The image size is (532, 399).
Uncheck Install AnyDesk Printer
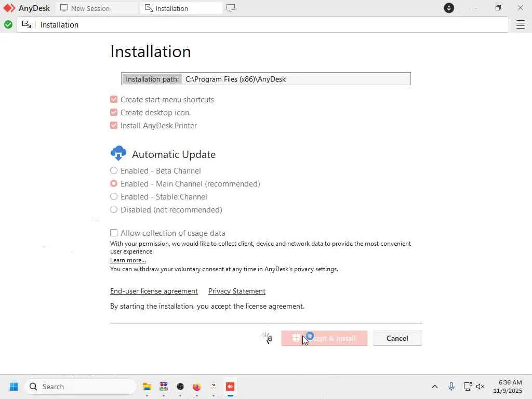tap(114, 126)
